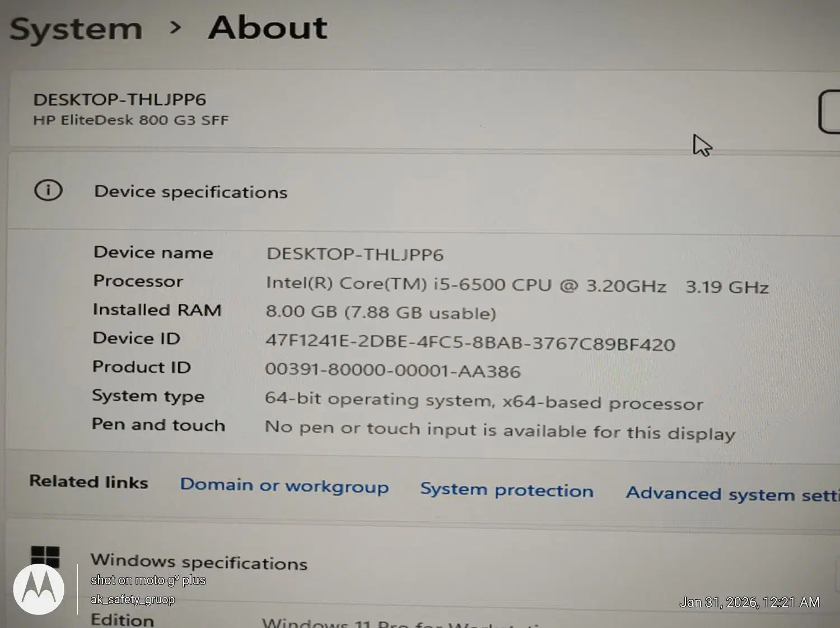
Task: Click the Windows logo icon beside Windows specifications
Action: (45, 557)
